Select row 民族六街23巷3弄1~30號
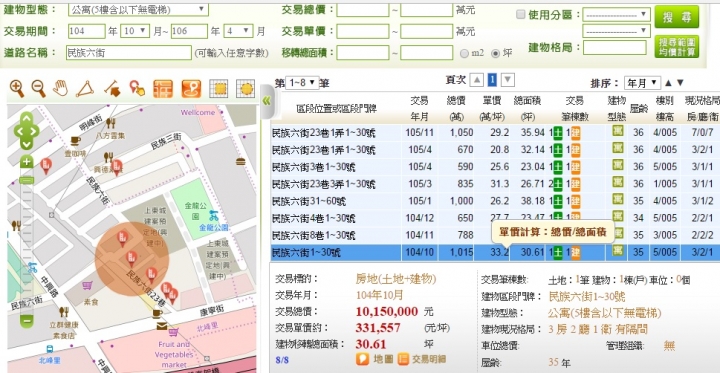The image size is (720, 373). [x=495, y=184]
